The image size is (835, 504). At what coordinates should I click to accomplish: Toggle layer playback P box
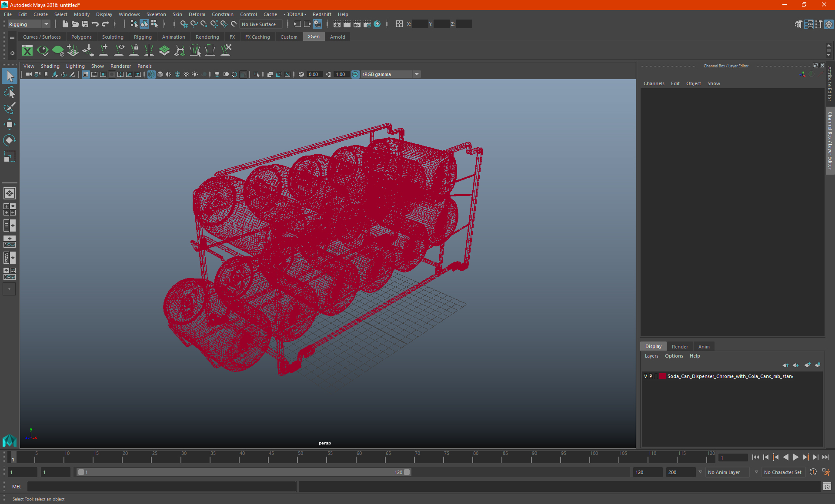pyautogui.click(x=651, y=376)
